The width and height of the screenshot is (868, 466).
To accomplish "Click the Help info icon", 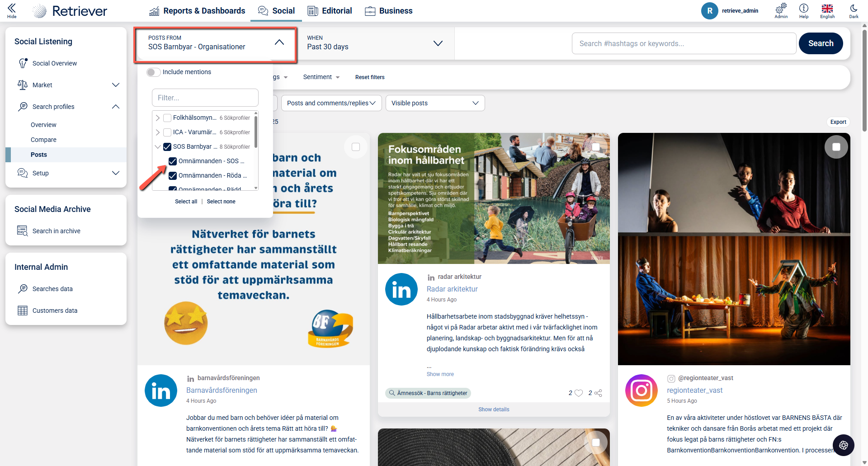I will click(803, 8).
